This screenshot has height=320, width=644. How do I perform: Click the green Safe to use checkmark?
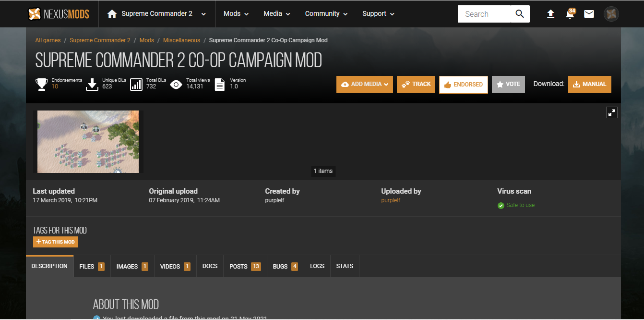501,205
